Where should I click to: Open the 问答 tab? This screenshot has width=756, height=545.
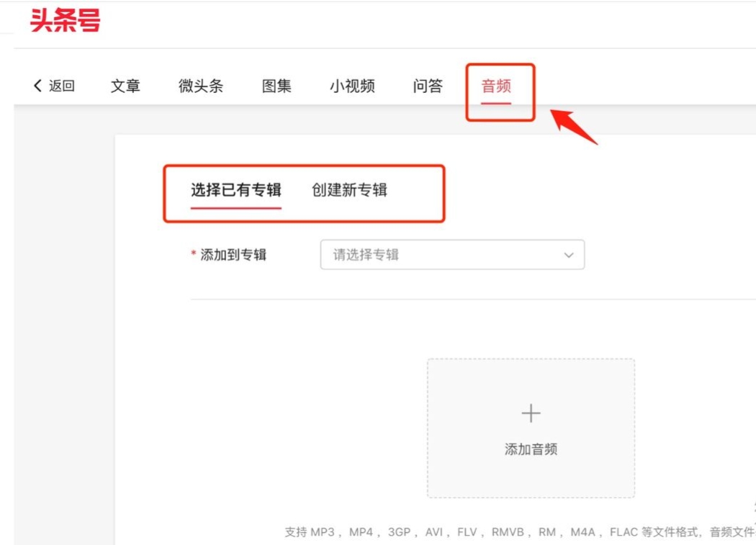426,85
